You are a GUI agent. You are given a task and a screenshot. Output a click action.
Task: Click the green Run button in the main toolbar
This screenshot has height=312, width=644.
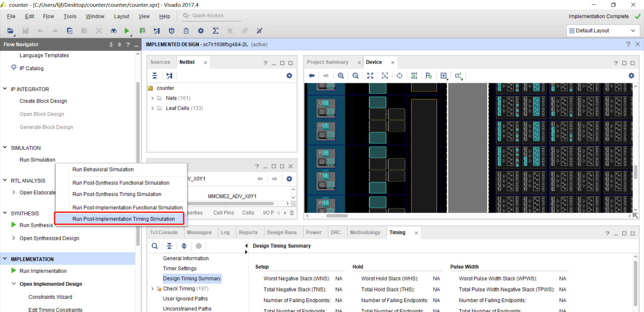[127, 31]
